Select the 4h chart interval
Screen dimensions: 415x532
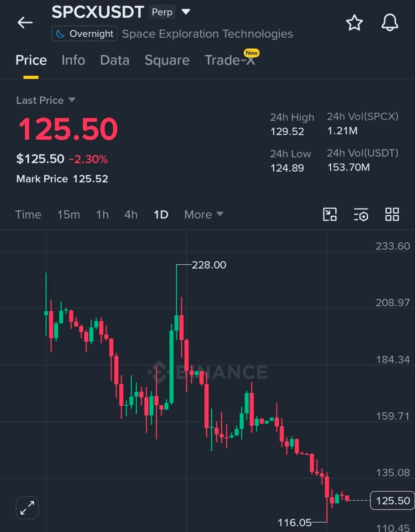131,214
